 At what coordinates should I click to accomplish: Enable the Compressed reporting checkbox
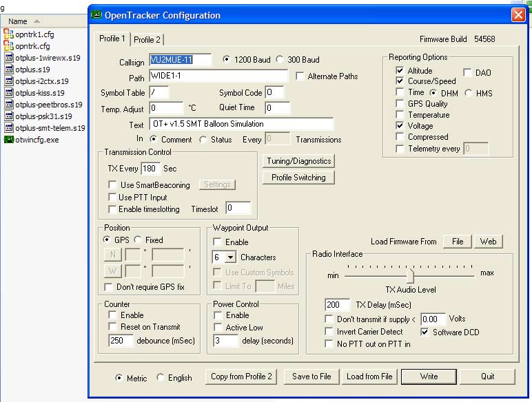pos(400,136)
